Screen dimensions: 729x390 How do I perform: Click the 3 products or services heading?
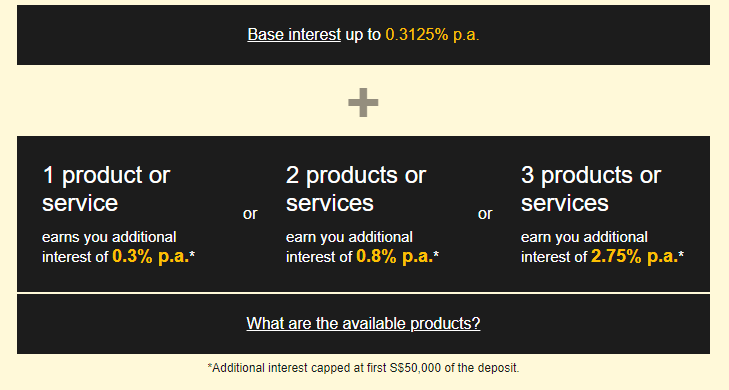tap(590, 189)
